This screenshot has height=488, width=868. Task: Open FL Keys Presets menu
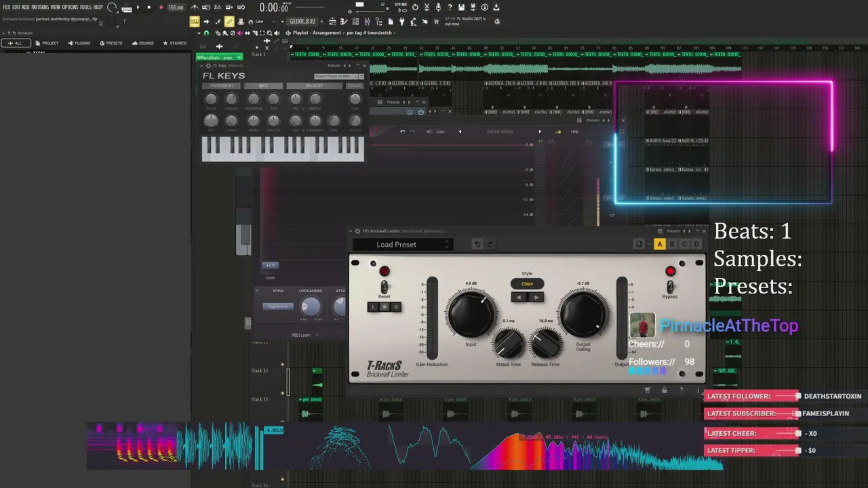[x=334, y=66]
